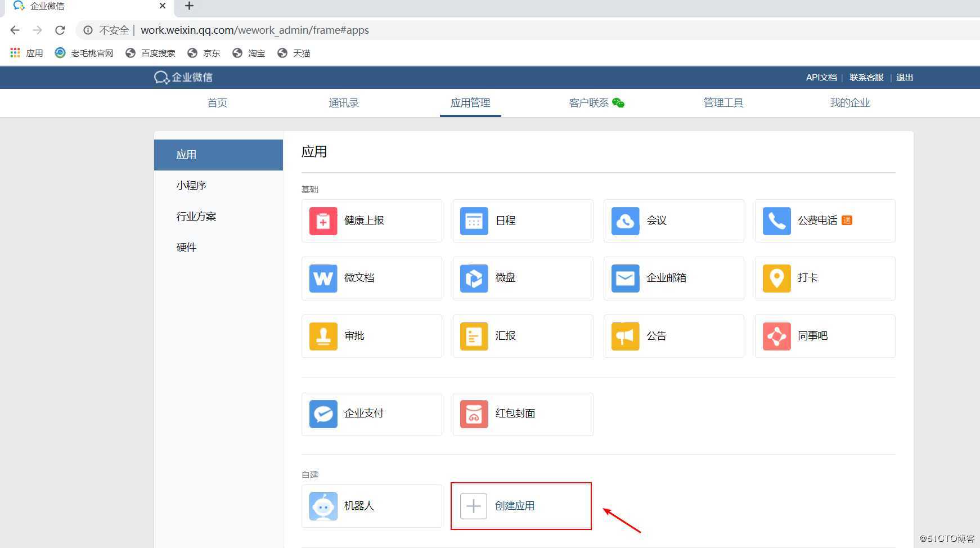This screenshot has height=548, width=980.
Task: Open the 同事吧 icon
Action: point(776,336)
